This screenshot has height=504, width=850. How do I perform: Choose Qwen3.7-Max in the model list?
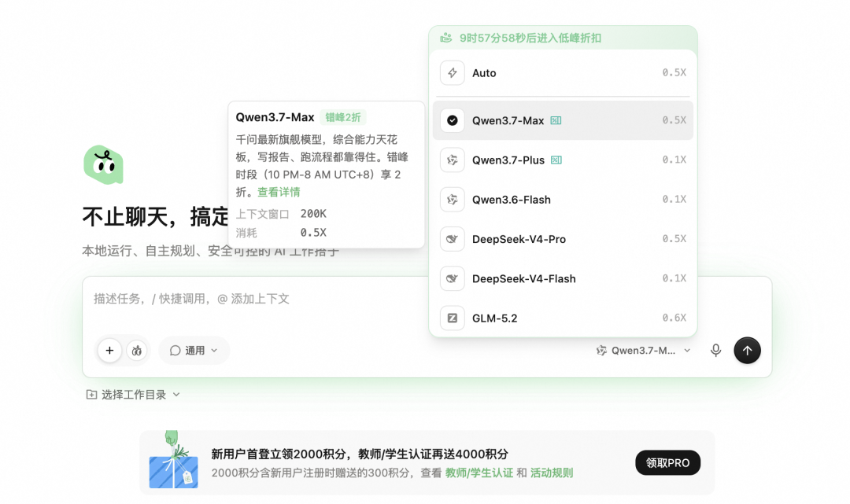click(x=563, y=120)
